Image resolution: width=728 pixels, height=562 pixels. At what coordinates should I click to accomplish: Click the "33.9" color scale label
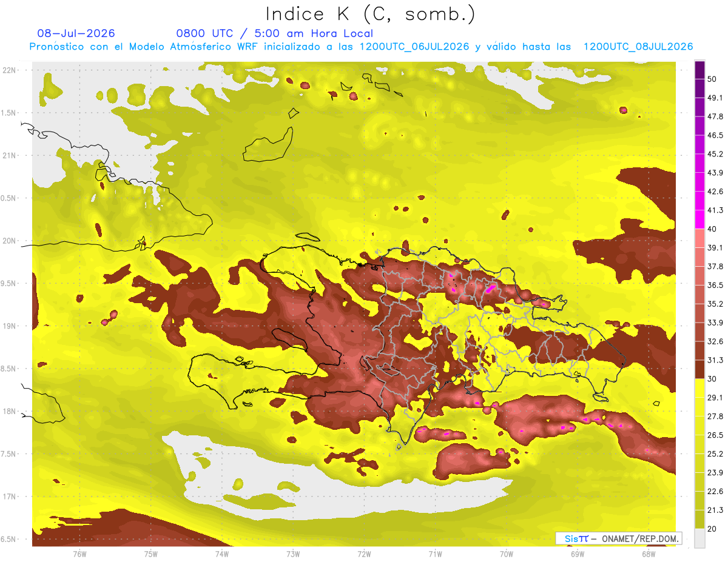(715, 322)
